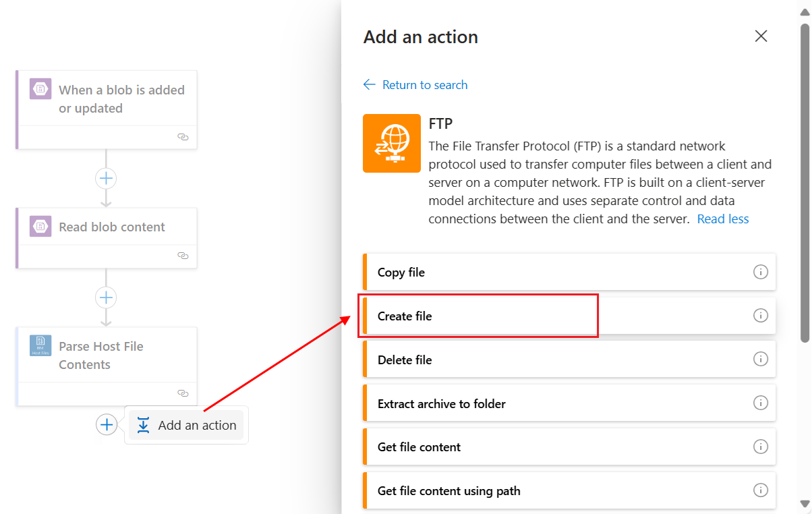812x514 pixels.
Task: Click the info icon for Create file
Action: pyautogui.click(x=761, y=316)
